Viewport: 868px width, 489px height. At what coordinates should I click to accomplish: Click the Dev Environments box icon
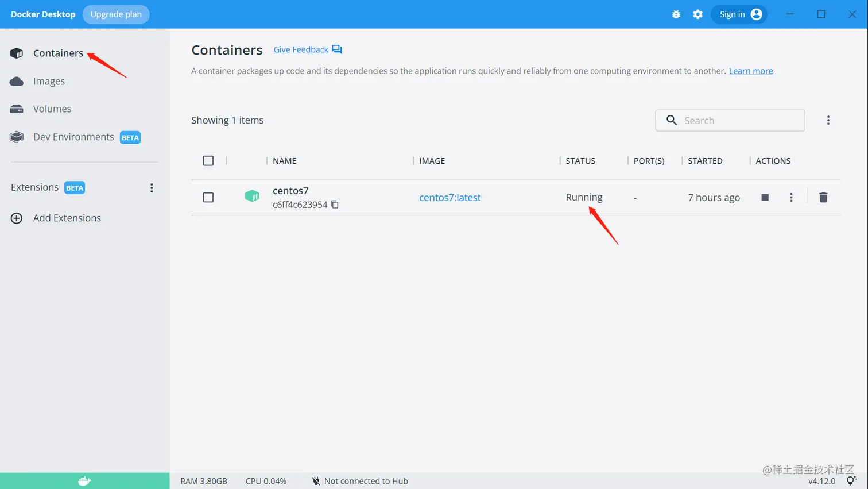17,137
